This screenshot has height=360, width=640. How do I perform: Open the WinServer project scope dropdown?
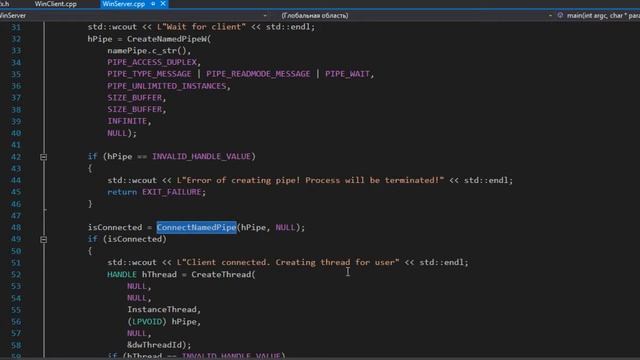(265, 16)
